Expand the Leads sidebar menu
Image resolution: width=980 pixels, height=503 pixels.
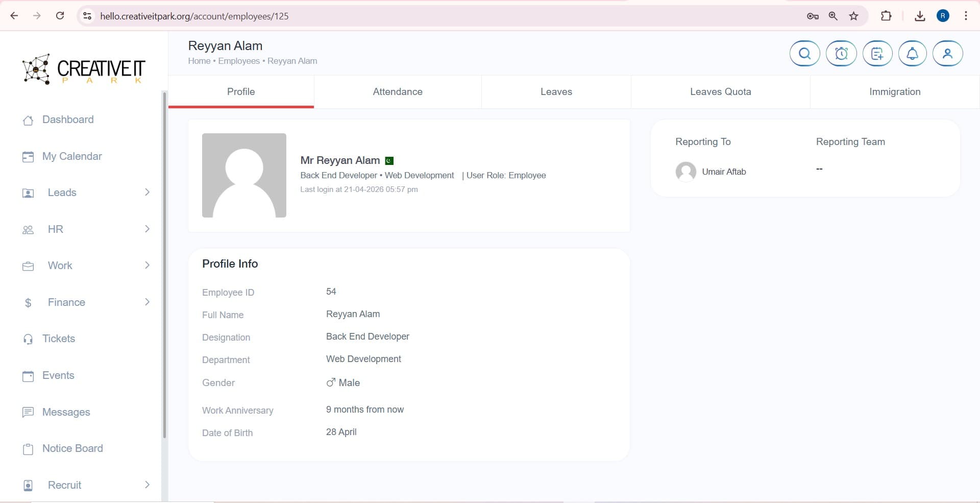[62, 193]
